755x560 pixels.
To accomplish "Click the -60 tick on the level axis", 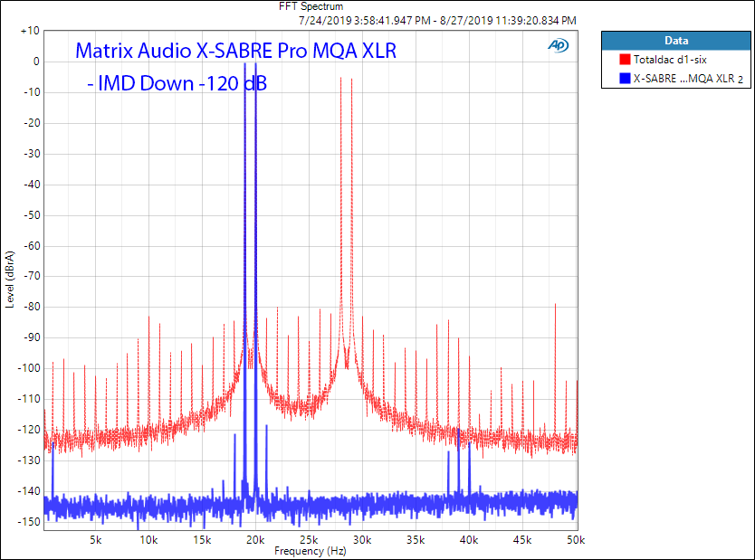I will (32, 246).
